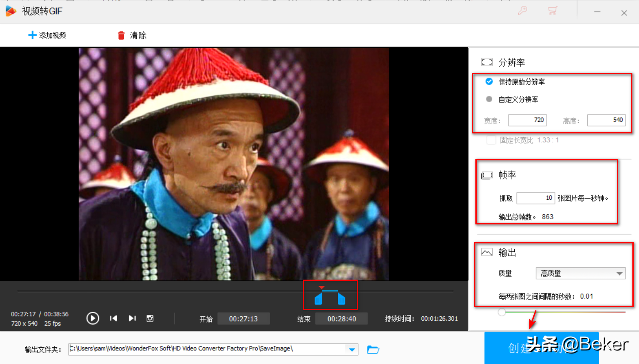
Task: Click the 帧率 section icon
Action: point(487,176)
